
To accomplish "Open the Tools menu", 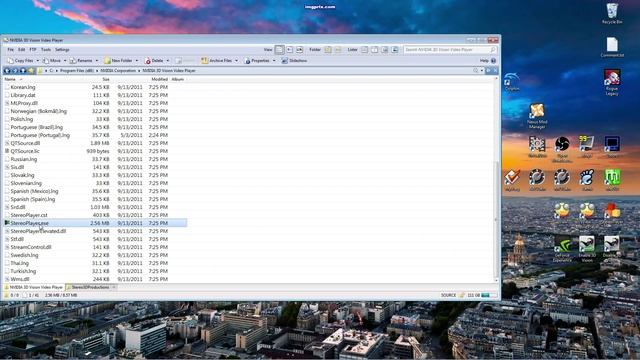I will 46,49.
